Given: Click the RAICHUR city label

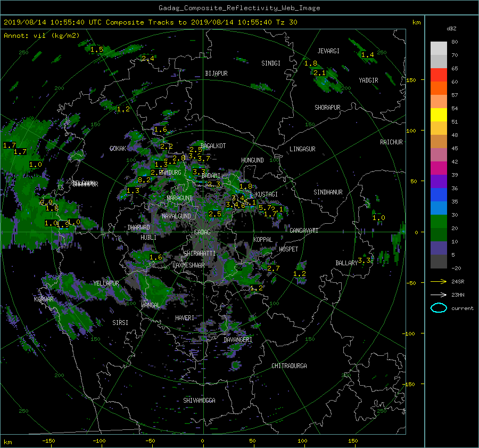Looking at the screenshot, I should click(x=391, y=142).
